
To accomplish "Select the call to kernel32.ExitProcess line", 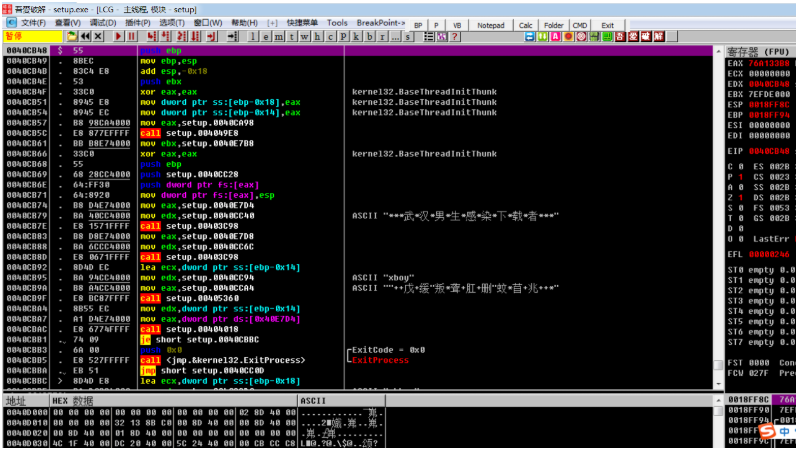I will click(357, 360).
